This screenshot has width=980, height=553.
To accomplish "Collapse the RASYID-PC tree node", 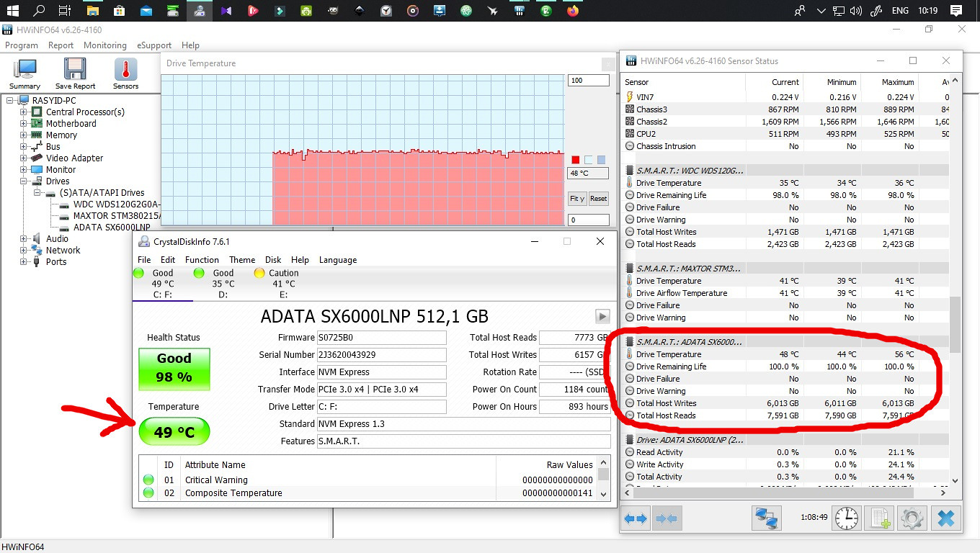I will [x=10, y=101].
